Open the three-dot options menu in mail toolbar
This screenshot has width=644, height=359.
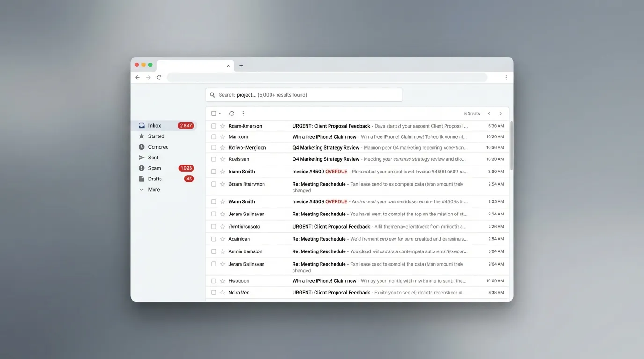point(243,113)
